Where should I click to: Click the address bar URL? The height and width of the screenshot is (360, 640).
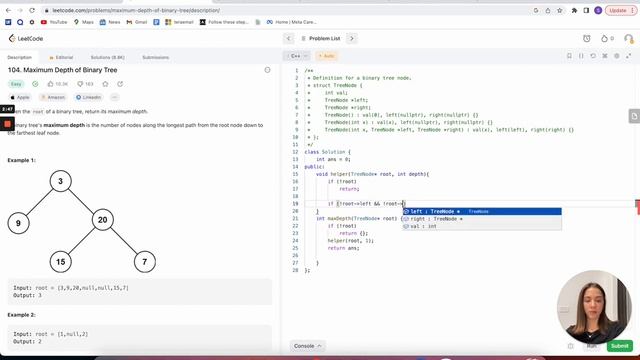click(136, 10)
